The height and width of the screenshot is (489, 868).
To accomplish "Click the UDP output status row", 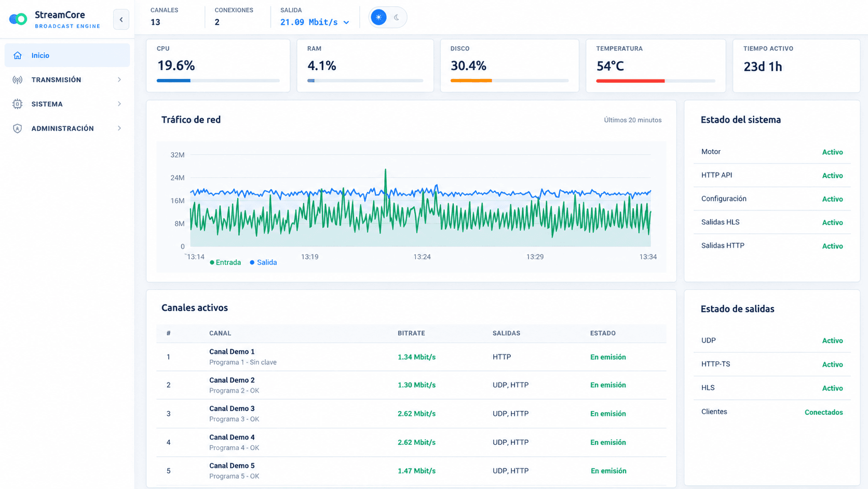I will click(x=772, y=340).
